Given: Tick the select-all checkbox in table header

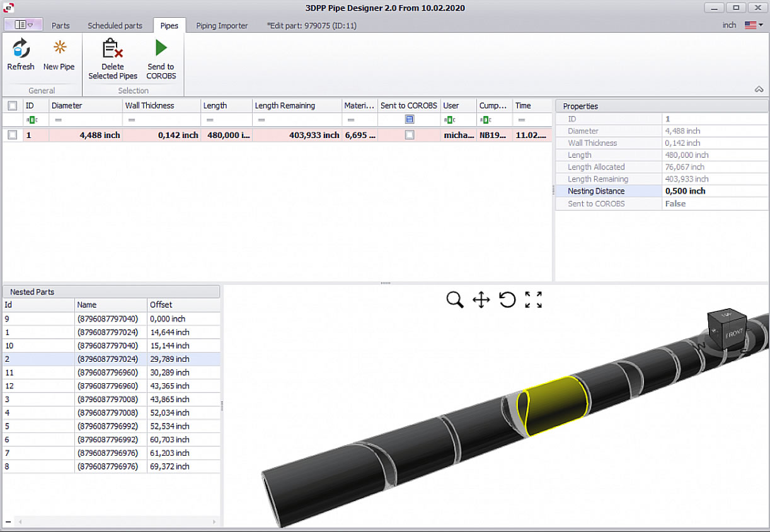Looking at the screenshot, I should point(13,106).
